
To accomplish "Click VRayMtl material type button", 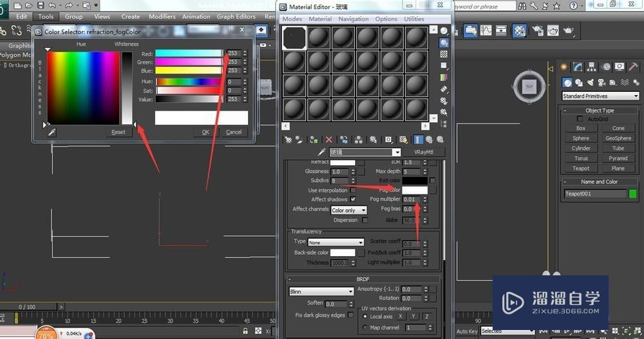I will click(x=424, y=152).
